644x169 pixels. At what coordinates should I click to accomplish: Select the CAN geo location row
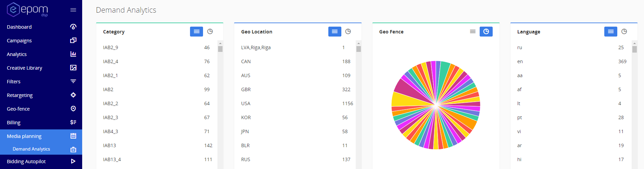[x=295, y=61]
